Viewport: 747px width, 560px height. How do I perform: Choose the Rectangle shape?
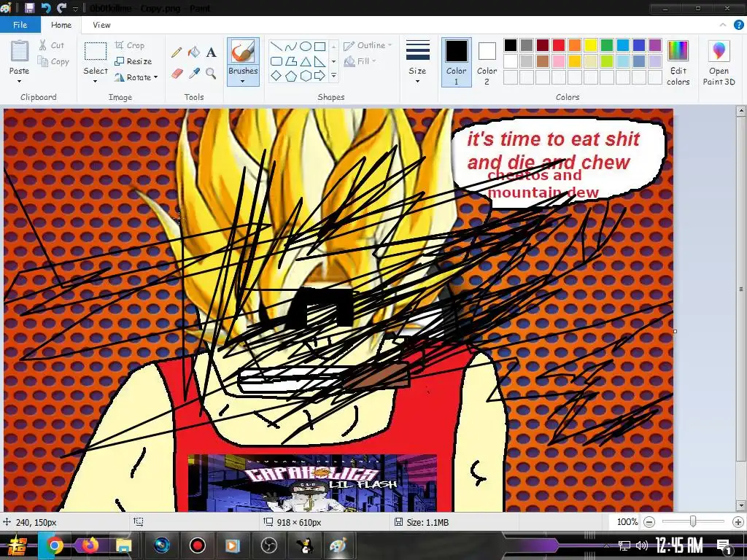pos(320,47)
